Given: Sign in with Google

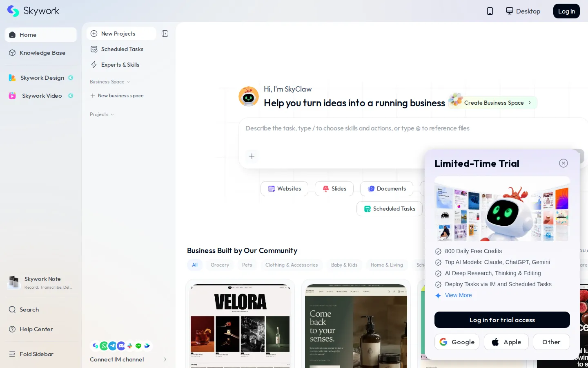Looking at the screenshot, I should (457, 342).
